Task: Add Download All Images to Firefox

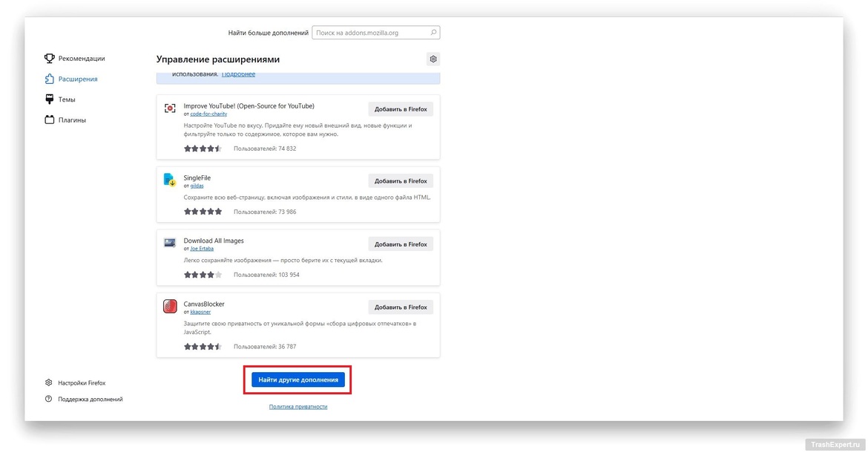Action: click(x=401, y=244)
